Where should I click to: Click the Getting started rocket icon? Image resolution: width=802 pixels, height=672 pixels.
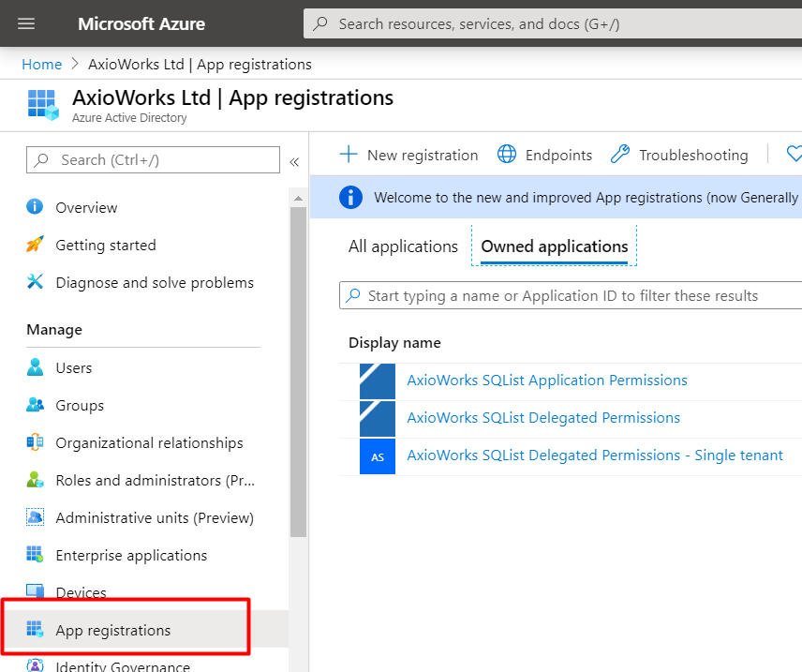pyautogui.click(x=35, y=245)
